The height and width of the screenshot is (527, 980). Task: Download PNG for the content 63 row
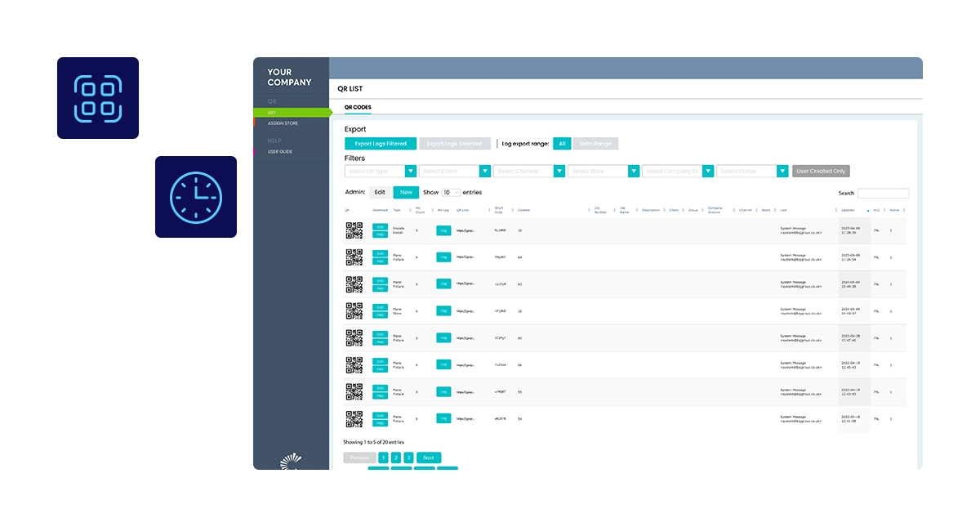(380, 288)
